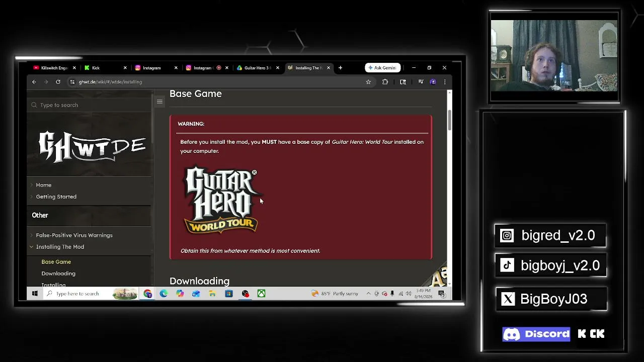Go back to the previous browser page
The image size is (644, 362).
(x=34, y=82)
